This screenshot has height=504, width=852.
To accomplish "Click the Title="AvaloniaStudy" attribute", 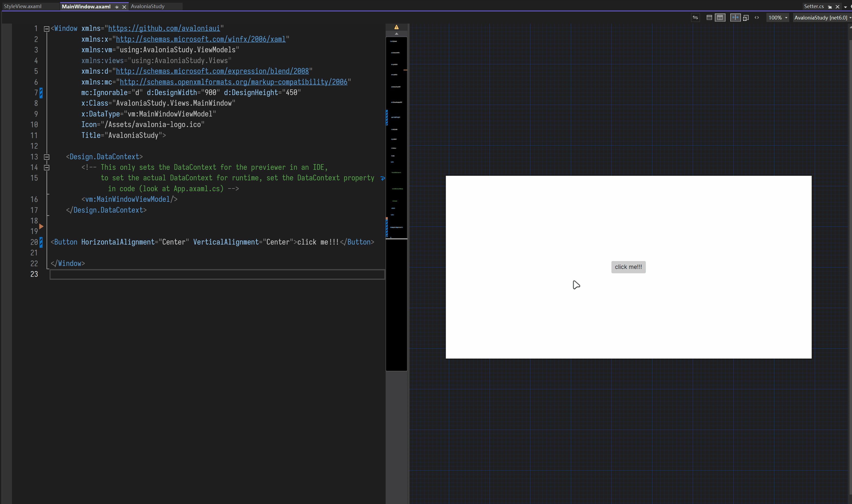I will (122, 135).
